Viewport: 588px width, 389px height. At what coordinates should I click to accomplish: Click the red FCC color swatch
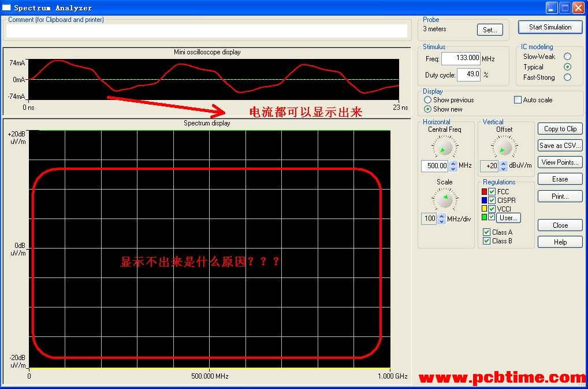[484, 192]
